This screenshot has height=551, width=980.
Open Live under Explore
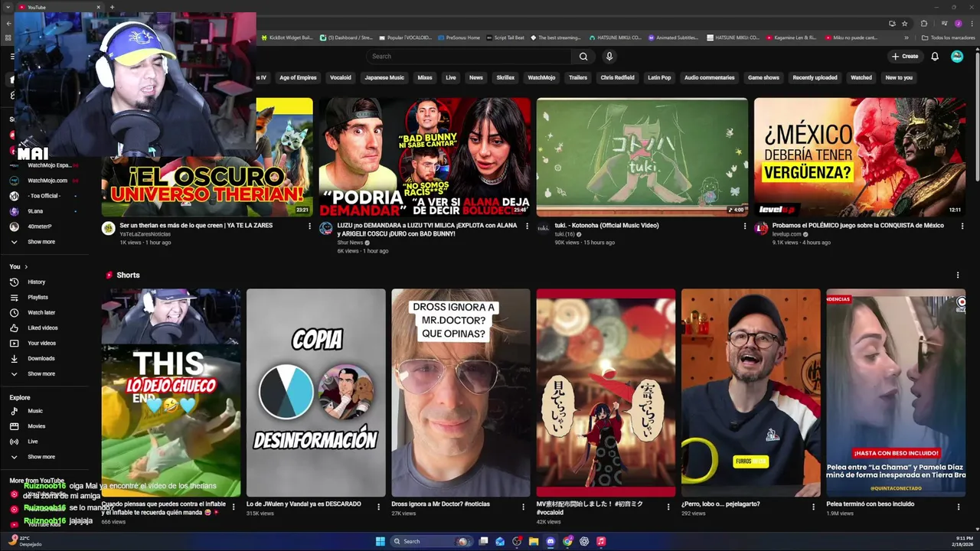(32, 442)
